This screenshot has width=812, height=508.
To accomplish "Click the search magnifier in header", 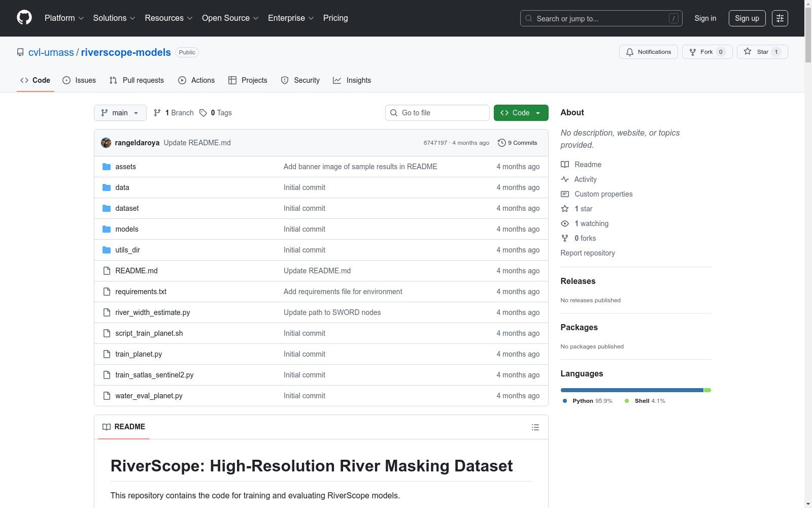I will coord(529,18).
